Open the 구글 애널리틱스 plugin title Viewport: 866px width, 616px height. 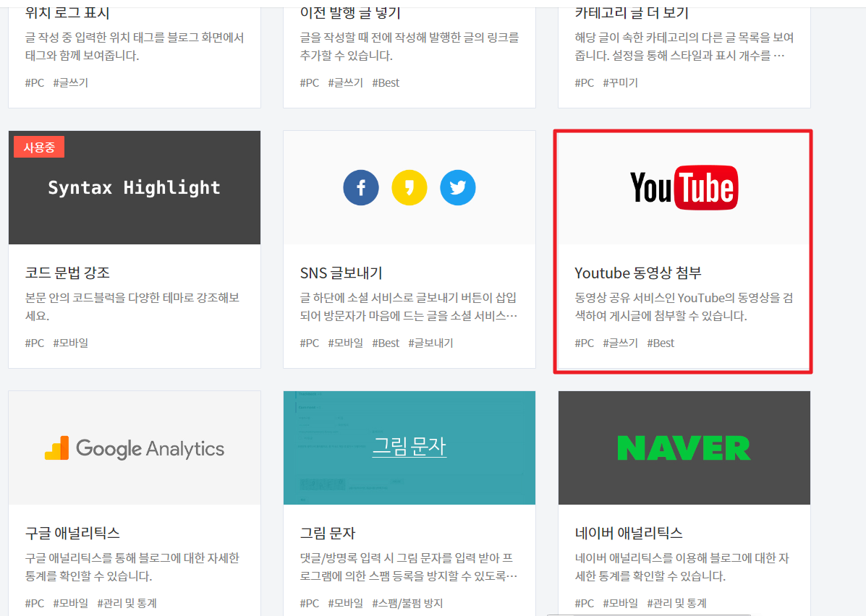click(x=72, y=533)
